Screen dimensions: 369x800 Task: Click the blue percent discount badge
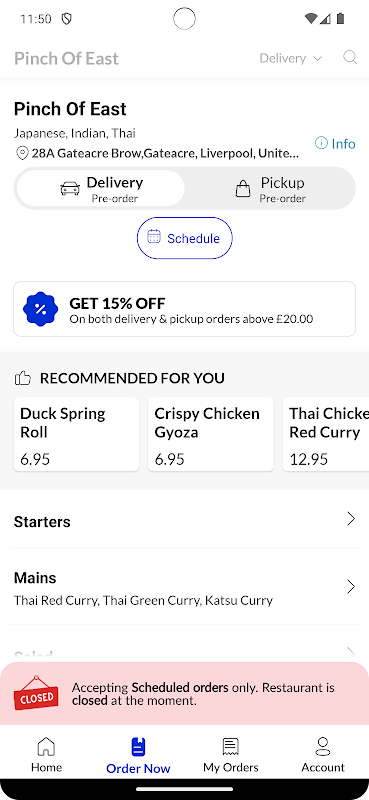coord(41,309)
